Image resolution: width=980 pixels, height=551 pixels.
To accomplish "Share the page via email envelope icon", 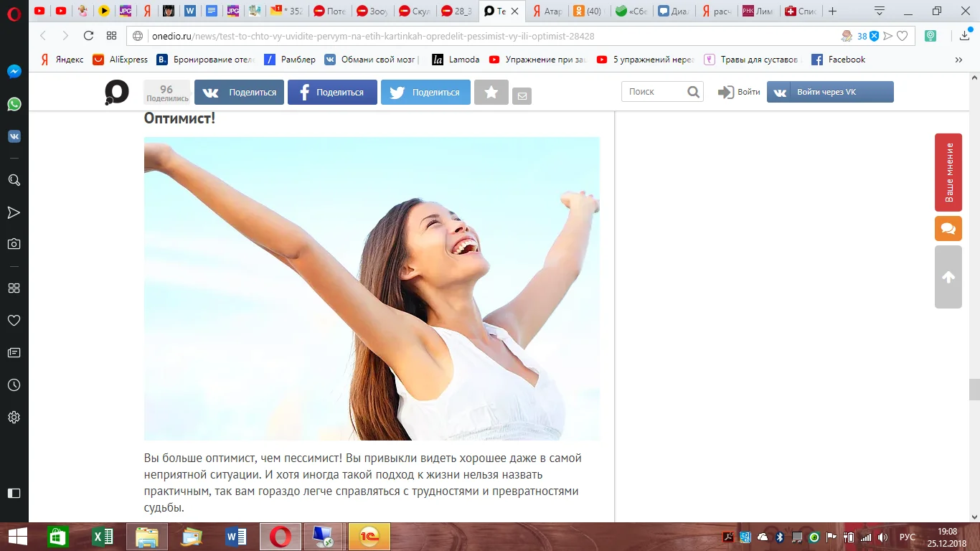I will point(522,95).
